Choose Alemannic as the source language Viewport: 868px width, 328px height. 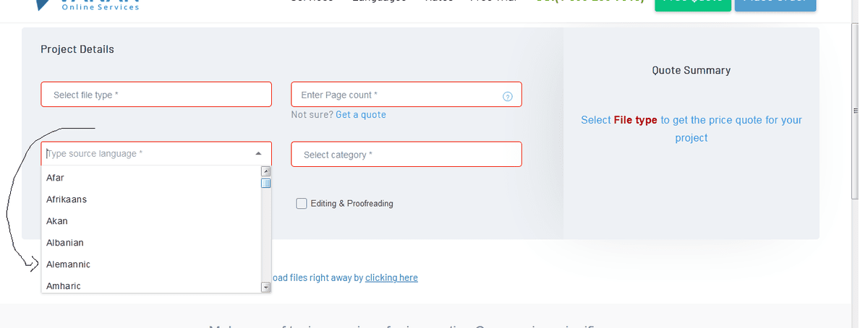[69, 264]
